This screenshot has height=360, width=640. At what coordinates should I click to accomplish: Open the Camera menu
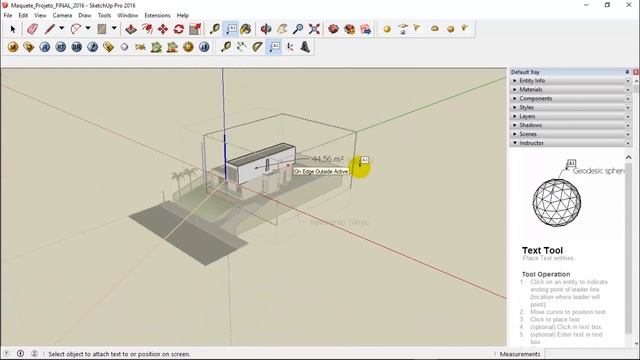(x=62, y=16)
